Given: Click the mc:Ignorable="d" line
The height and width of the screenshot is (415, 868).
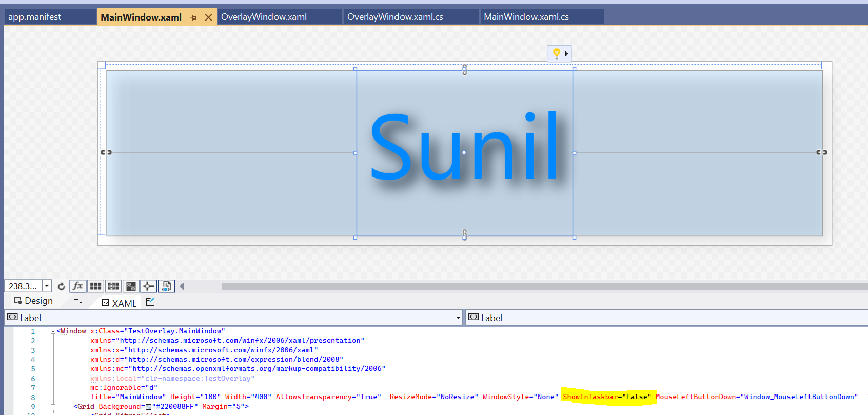Looking at the screenshot, I should pyautogui.click(x=124, y=387).
